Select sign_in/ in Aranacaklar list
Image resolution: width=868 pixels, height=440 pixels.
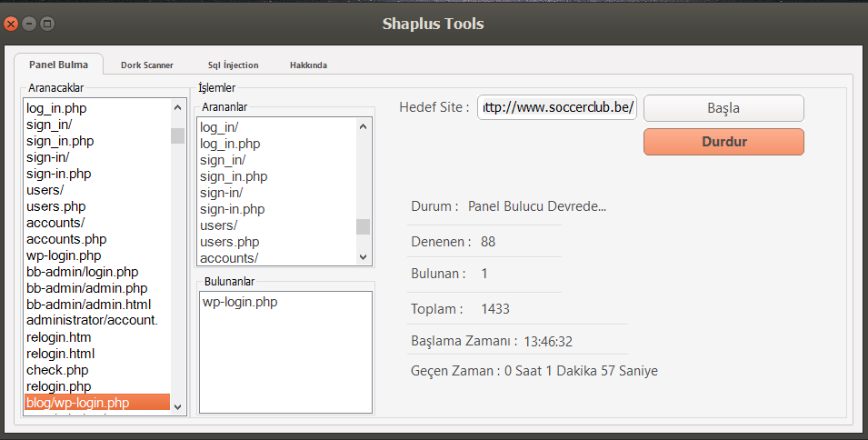(x=97, y=125)
